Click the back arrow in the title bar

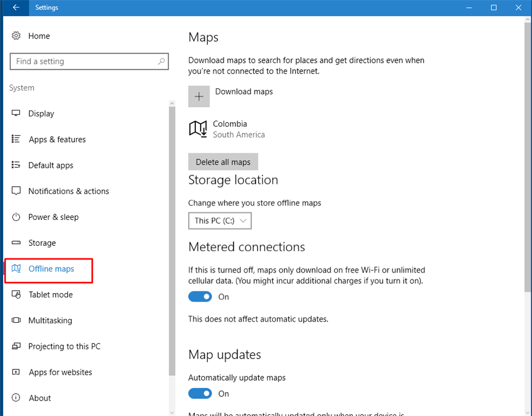(16, 8)
